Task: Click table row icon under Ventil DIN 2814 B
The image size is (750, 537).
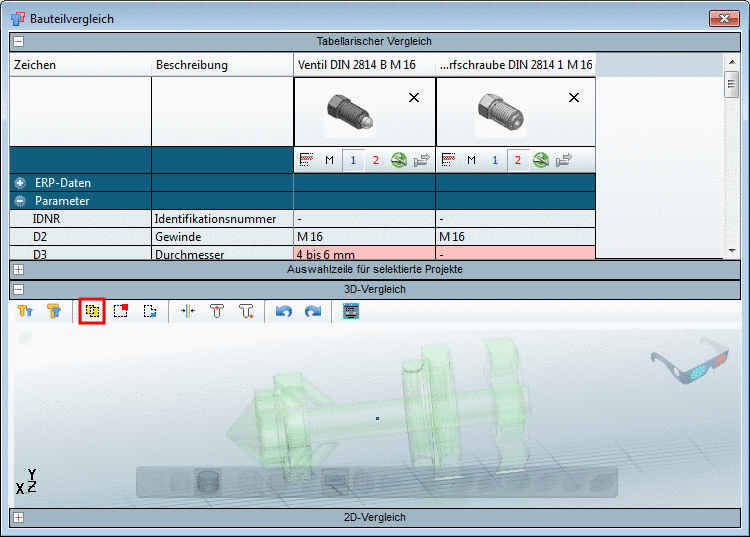Action: pos(306,160)
